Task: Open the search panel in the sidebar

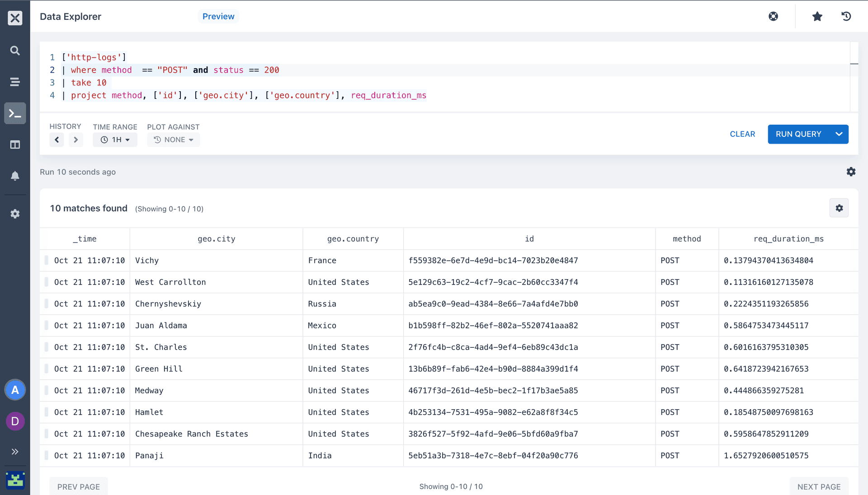Action: (x=15, y=51)
